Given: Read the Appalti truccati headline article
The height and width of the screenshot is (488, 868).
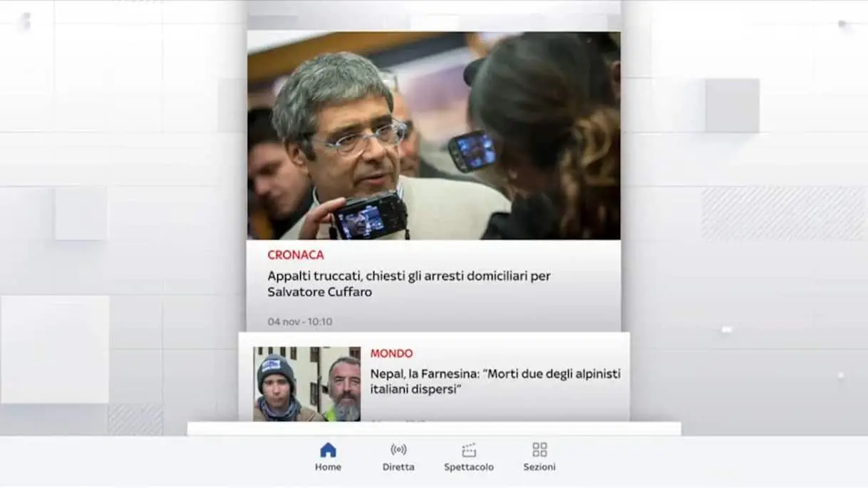Looking at the screenshot, I should point(408,276).
